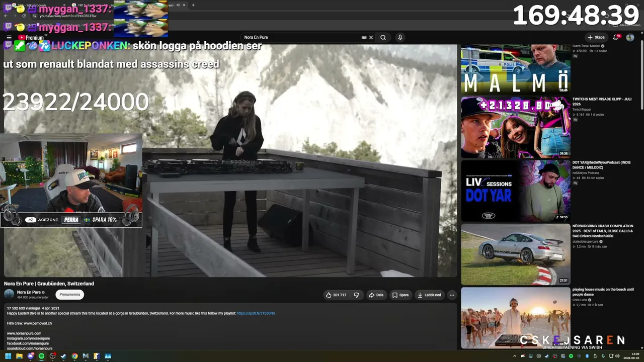This screenshot has height=362, width=644.
Task: Open the microphone icon in the system tray
Action: tap(603, 356)
